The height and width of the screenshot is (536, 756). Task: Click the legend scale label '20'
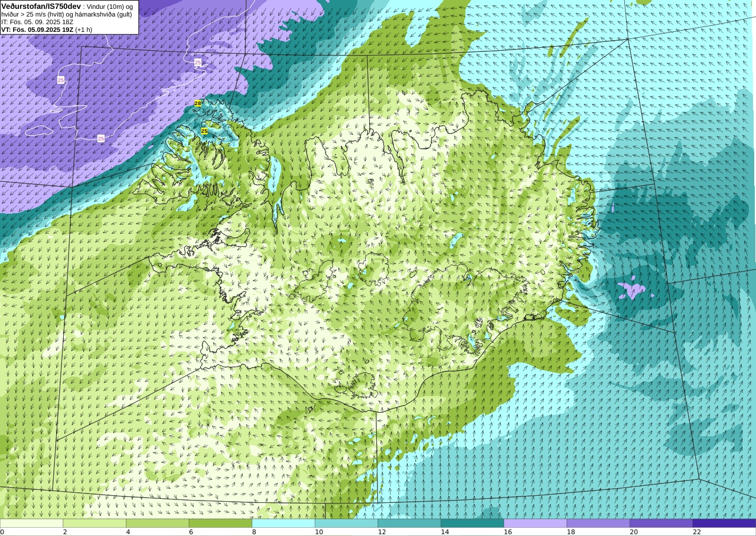click(x=634, y=532)
